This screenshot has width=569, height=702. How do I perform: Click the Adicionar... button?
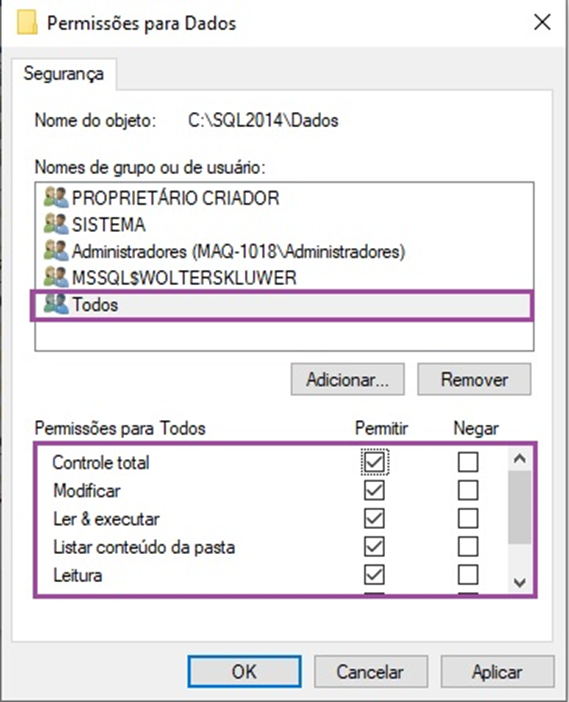coord(347,380)
